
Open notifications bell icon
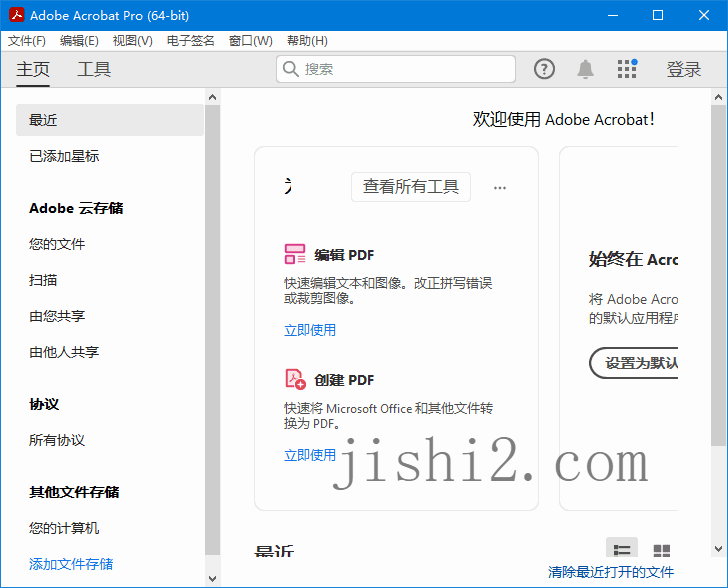585,69
